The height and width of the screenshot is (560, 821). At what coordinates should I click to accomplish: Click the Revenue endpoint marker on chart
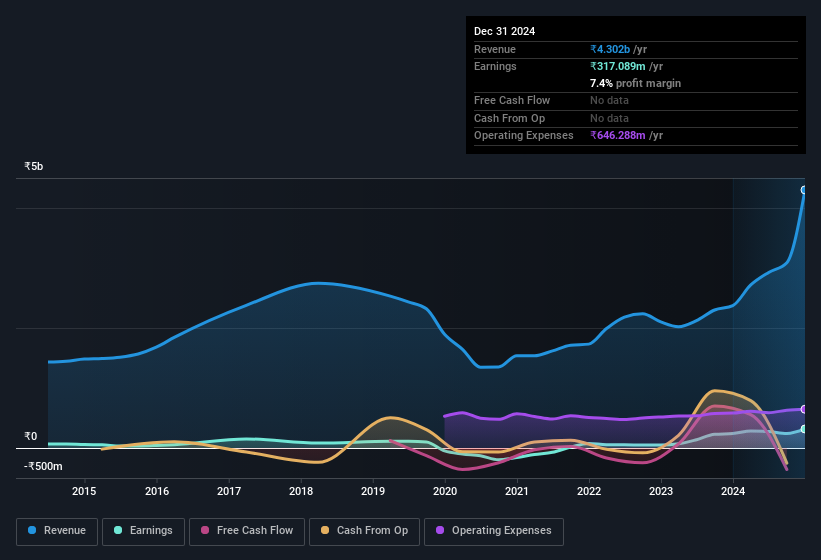804,190
